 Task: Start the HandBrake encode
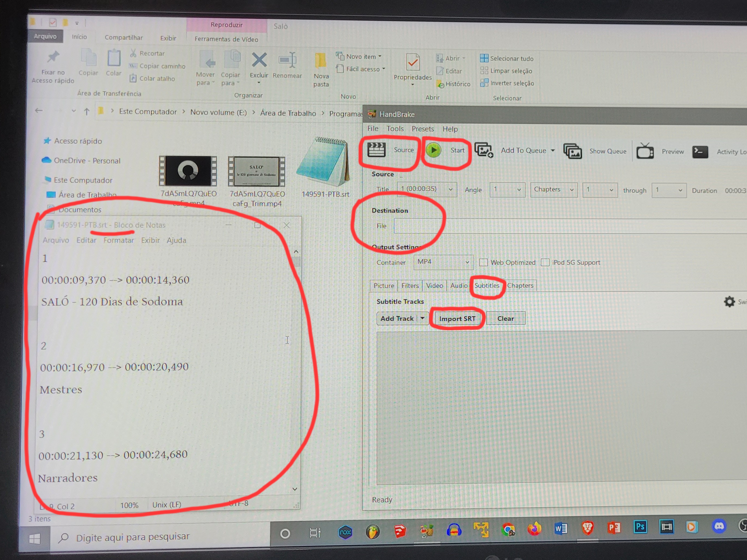point(445,150)
